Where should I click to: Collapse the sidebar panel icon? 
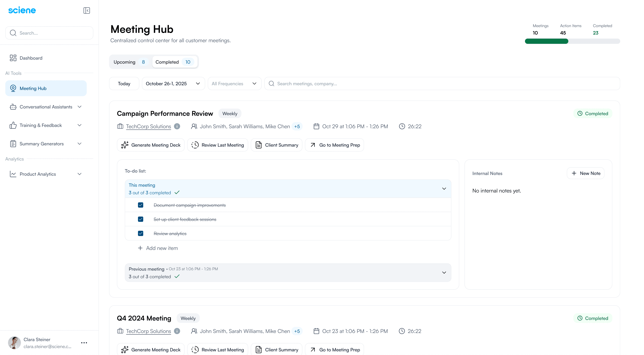(86, 11)
